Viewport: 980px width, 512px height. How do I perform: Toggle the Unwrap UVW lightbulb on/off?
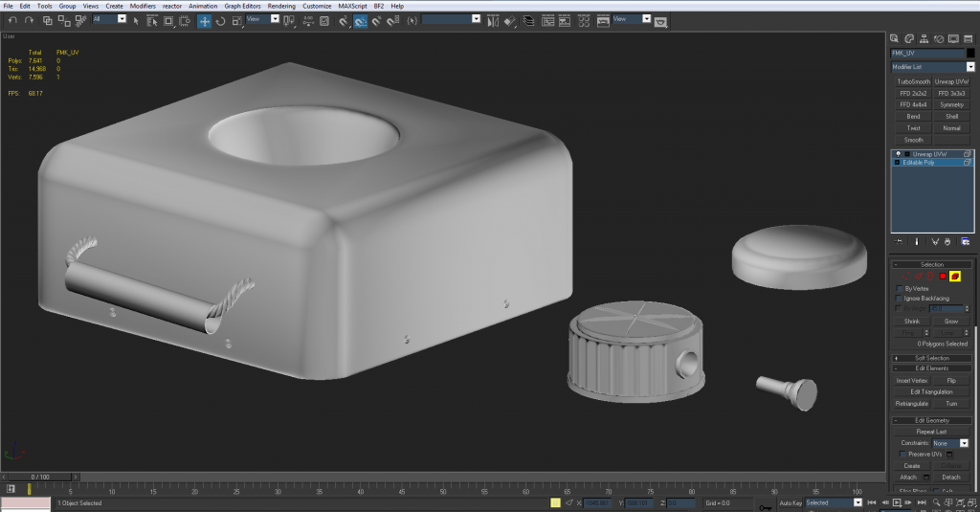click(897, 153)
